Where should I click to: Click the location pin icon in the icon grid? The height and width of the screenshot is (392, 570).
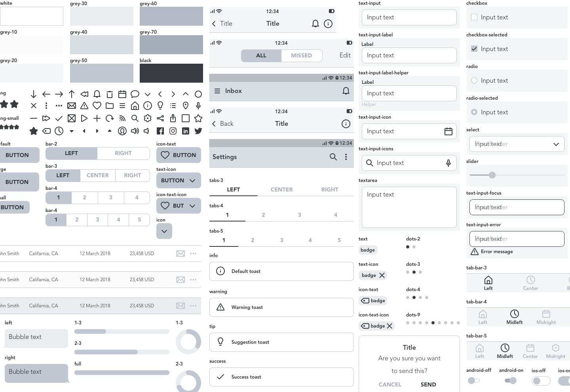pyautogui.click(x=186, y=106)
